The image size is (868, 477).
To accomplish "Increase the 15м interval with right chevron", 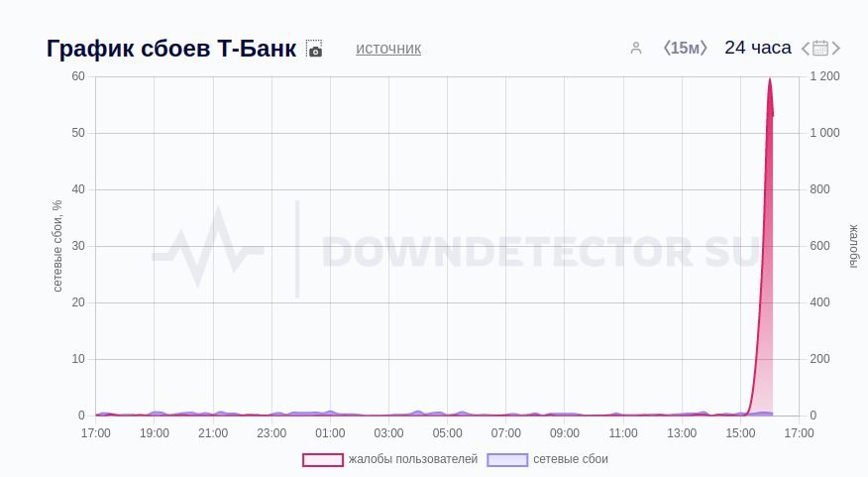I will coord(705,48).
